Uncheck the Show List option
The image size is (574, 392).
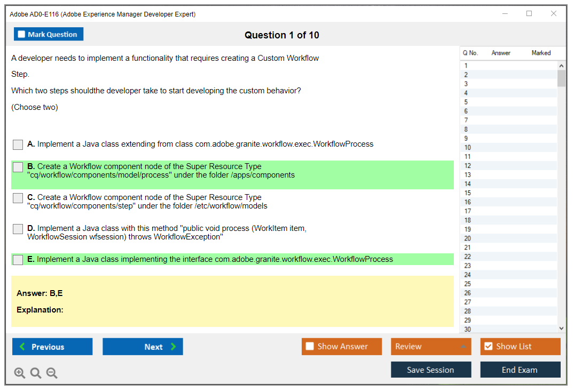488,347
